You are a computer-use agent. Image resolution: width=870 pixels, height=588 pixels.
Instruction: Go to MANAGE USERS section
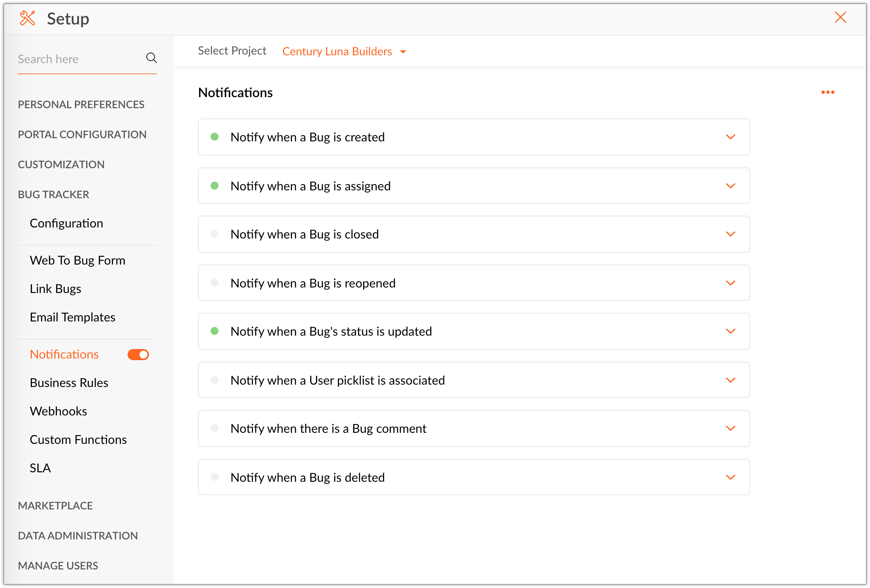click(x=58, y=565)
